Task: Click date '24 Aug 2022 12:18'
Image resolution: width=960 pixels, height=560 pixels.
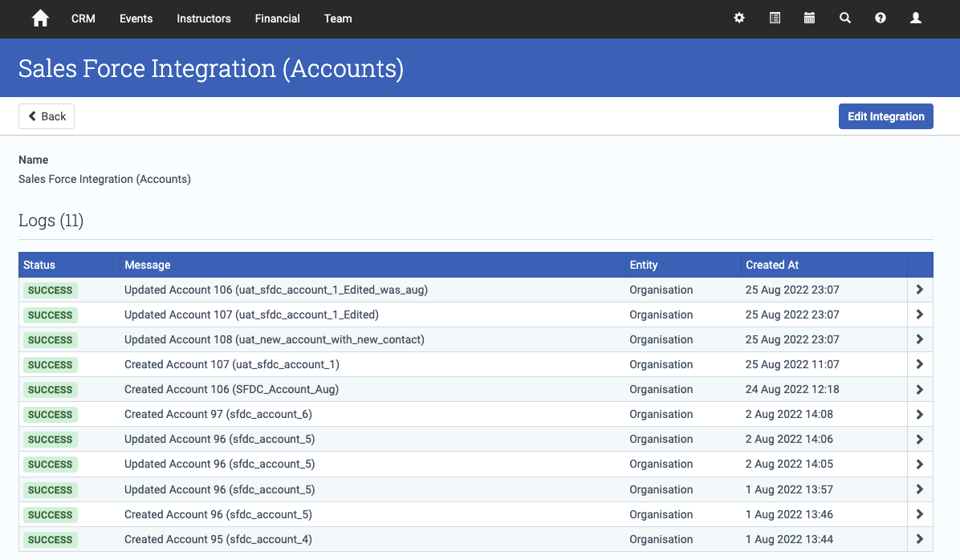Action: (x=792, y=389)
